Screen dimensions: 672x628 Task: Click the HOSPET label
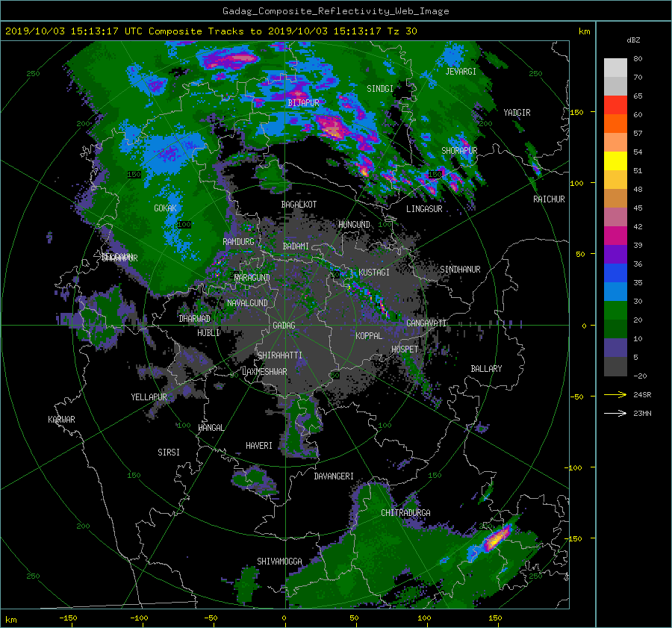[x=405, y=349]
